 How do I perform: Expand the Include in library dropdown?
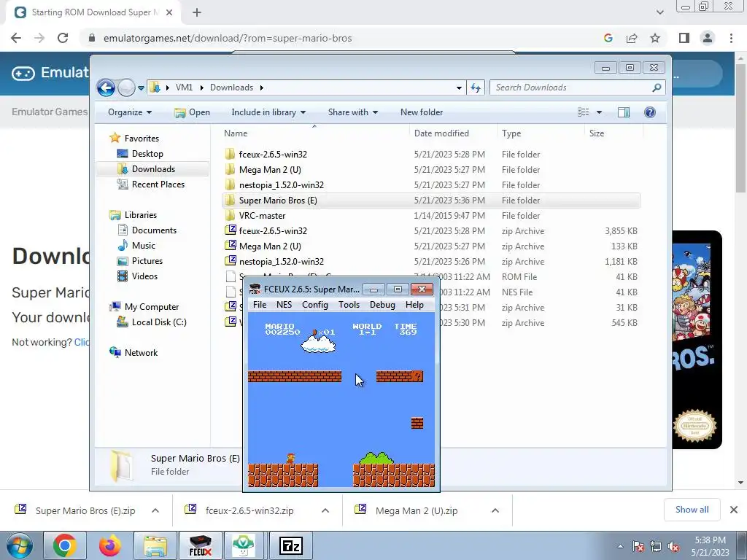tap(268, 112)
